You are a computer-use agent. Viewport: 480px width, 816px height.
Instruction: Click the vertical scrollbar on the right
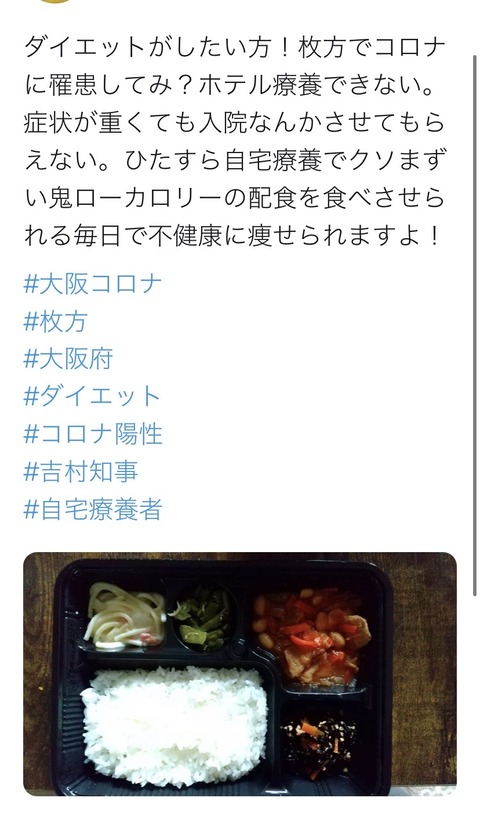tap(474, 325)
